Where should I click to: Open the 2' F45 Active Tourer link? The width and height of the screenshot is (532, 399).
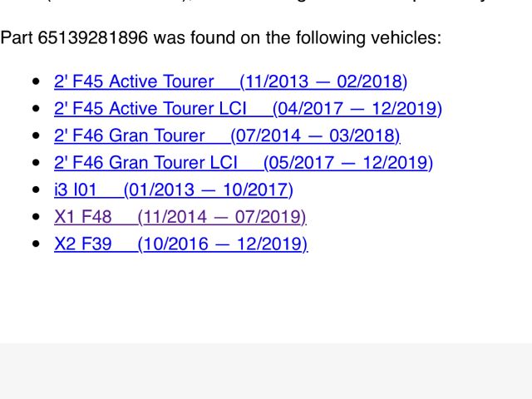coord(133,81)
